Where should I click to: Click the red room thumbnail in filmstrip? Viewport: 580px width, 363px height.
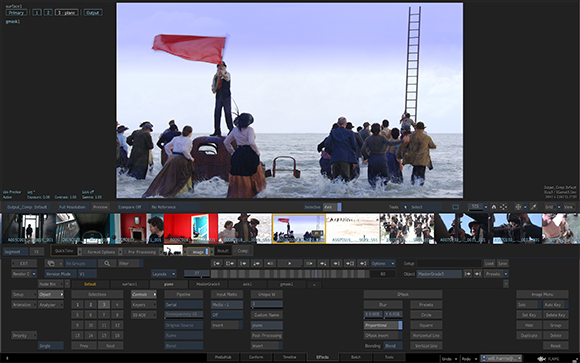[190, 228]
